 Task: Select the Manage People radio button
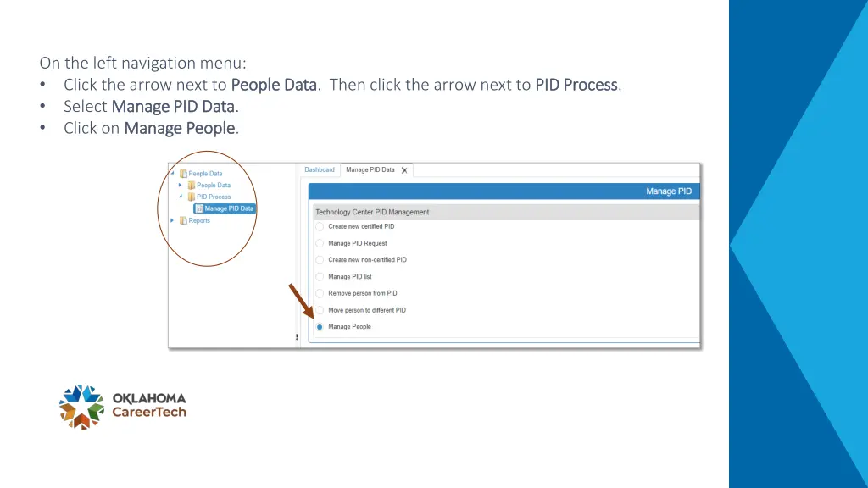click(320, 327)
